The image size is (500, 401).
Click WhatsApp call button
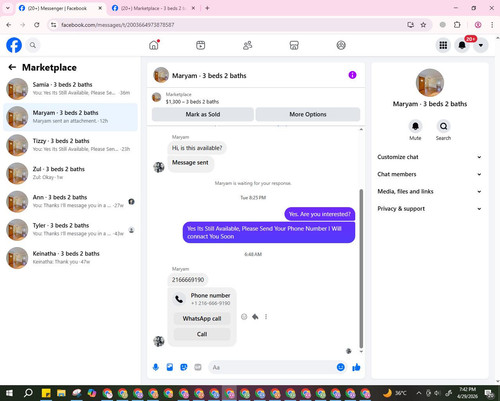(202, 319)
